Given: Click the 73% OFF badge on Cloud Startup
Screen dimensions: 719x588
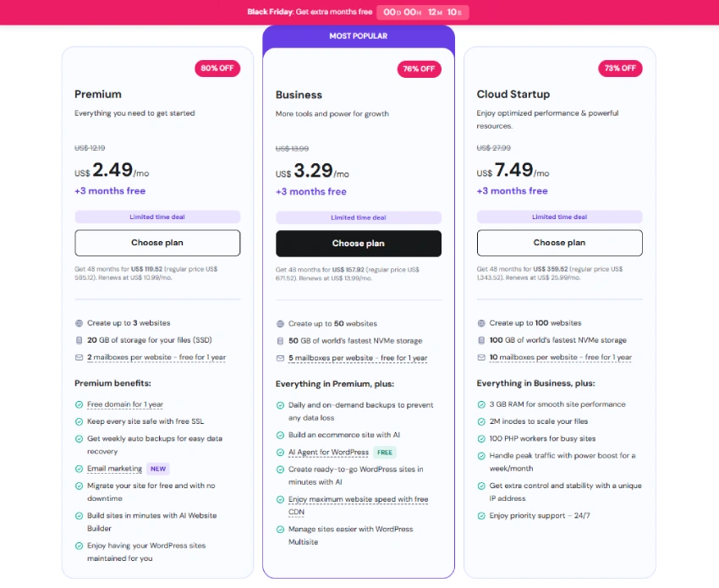Looking at the screenshot, I should point(620,69).
